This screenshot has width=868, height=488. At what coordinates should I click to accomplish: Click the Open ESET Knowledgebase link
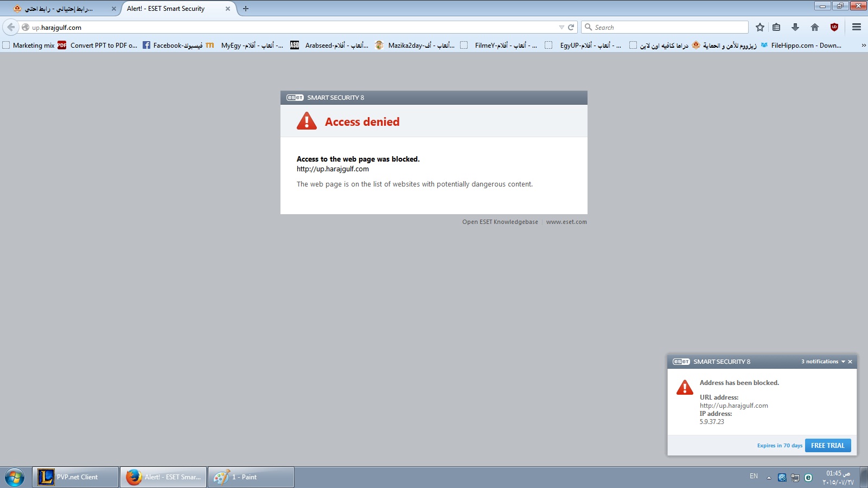(500, 222)
